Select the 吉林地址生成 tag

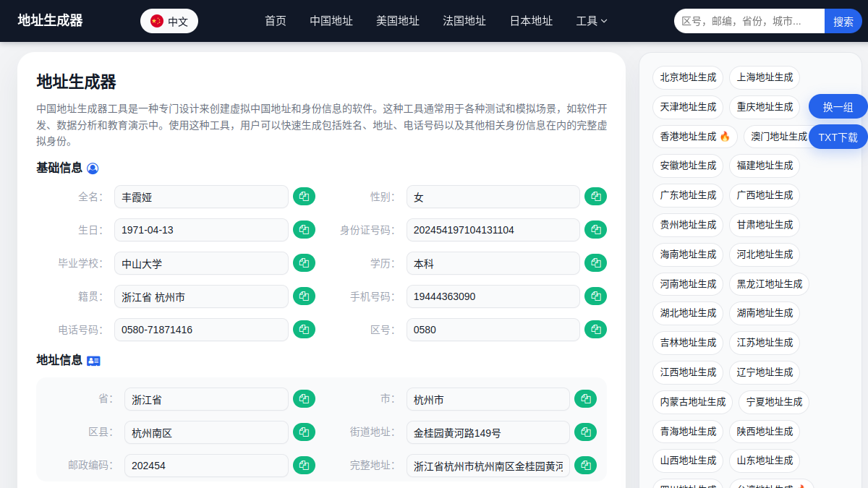click(x=688, y=343)
